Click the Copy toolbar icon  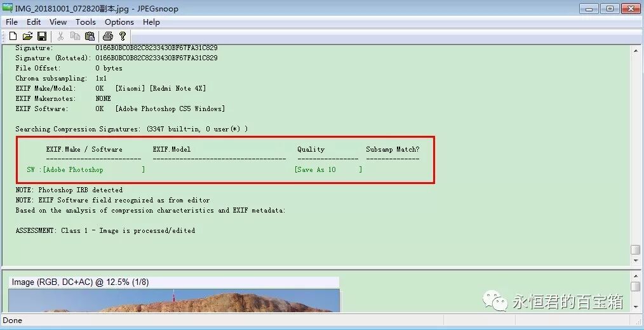tap(75, 36)
